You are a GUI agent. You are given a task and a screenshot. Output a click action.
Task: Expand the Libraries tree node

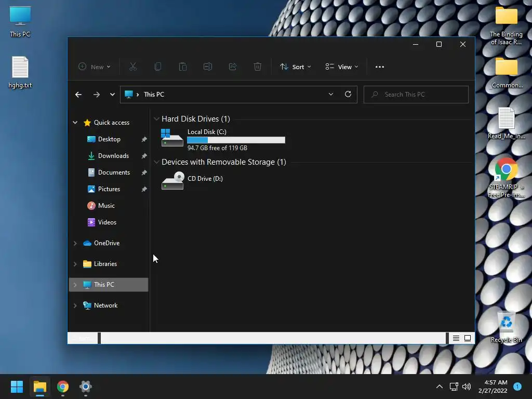(x=75, y=264)
